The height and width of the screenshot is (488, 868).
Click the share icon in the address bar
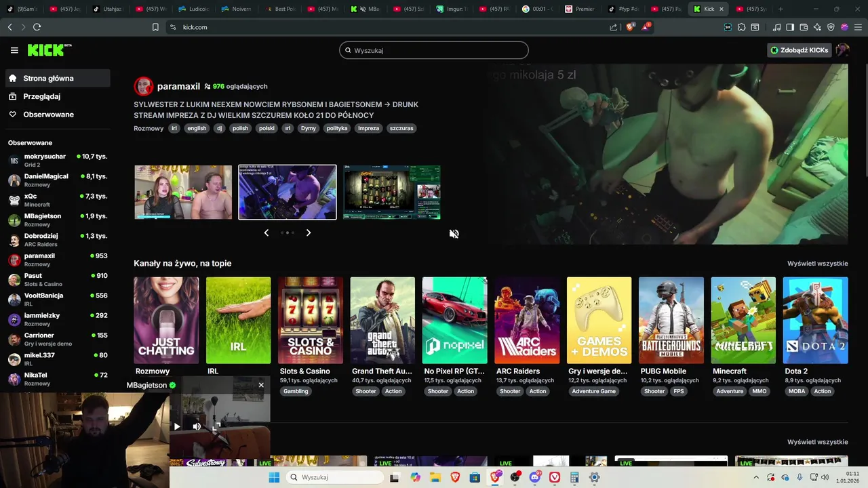pos(614,27)
